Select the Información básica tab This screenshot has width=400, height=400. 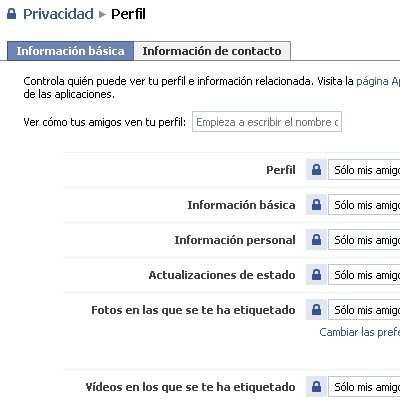pyautogui.click(x=70, y=51)
